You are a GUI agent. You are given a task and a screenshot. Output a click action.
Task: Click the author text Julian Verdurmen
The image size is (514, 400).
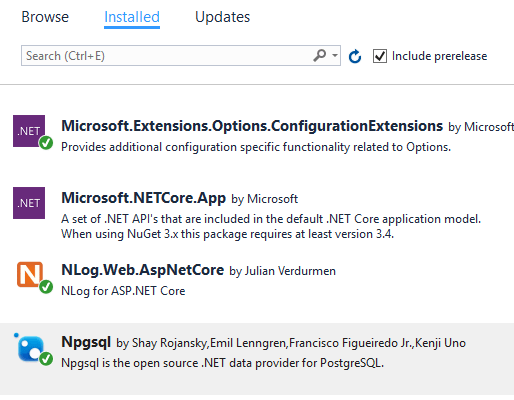click(290, 271)
